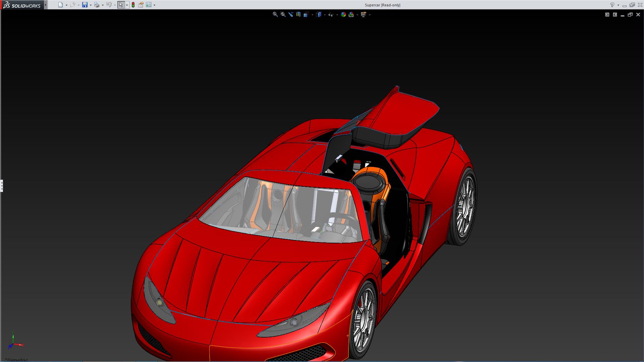Viewport: 644px width, 362px height.
Task: Open View Orientation dropdown arrow
Action: click(x=312, y=15)
